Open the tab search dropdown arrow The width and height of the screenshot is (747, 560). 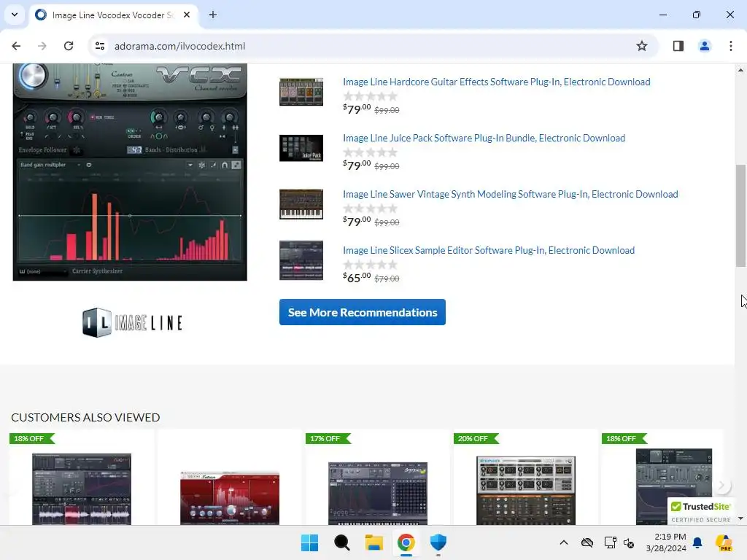click(x=15, y=15)
